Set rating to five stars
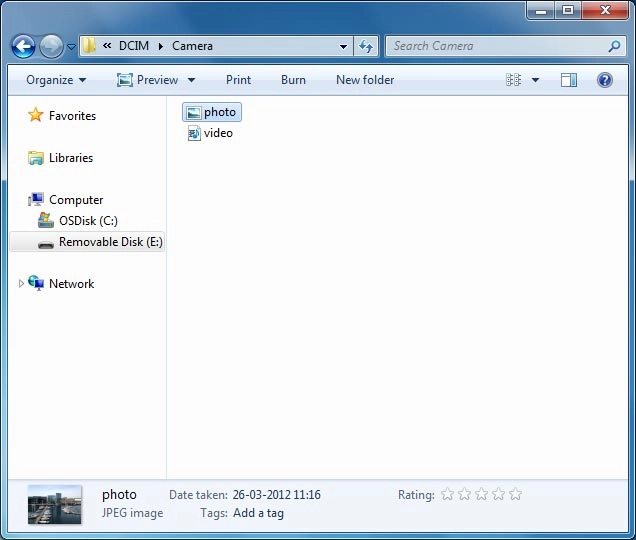The height and width of the screenshot is (540, 636). 515,494
